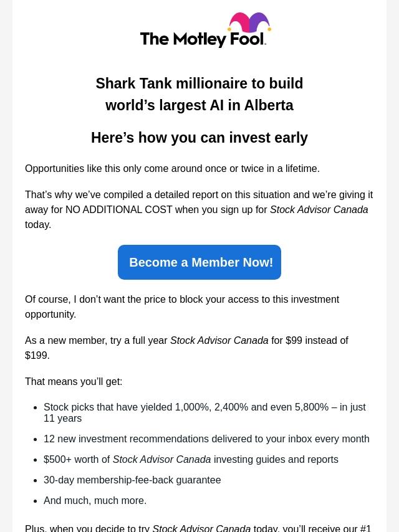Screen dimensions: 399x532
Task: Click "Stock Advisor Canada" in the investing guides bullet
Action: point(161,459)
